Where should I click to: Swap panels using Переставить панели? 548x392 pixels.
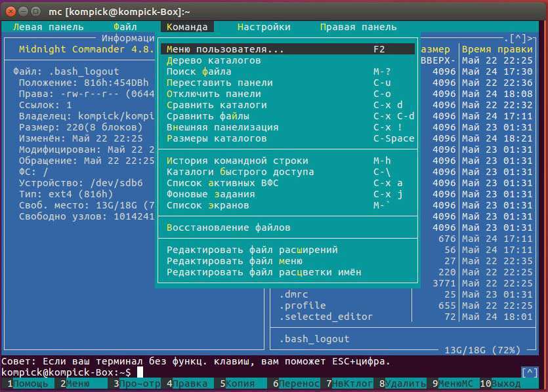click(219, 83)
